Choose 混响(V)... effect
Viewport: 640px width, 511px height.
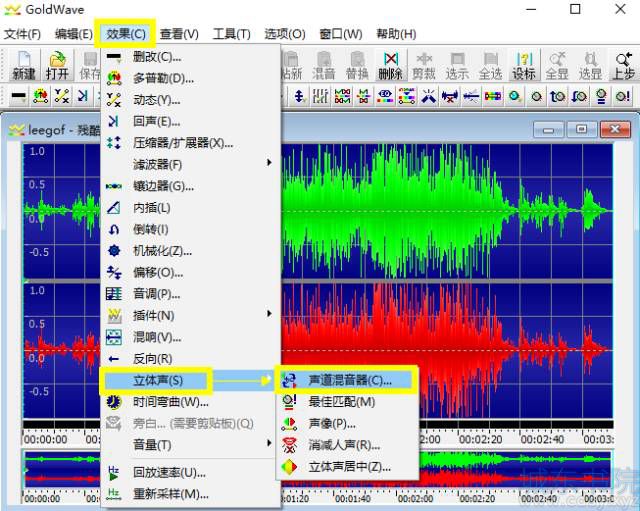coord(190,337)
